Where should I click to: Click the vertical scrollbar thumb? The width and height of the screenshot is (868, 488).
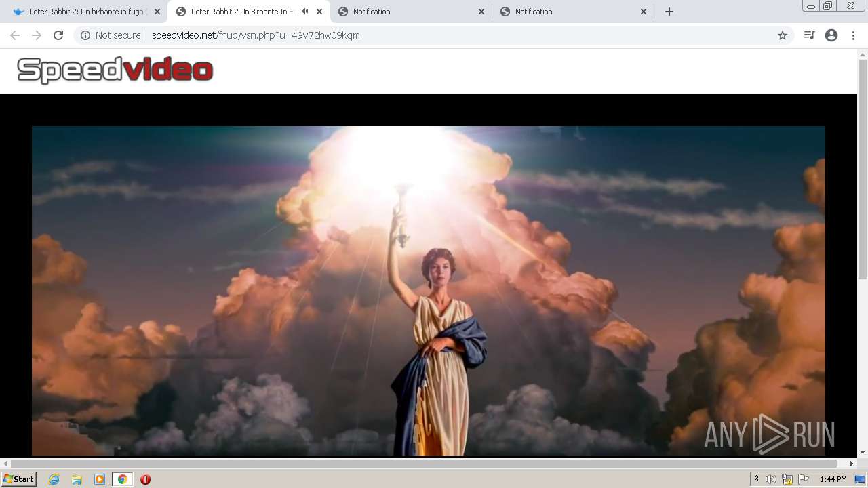863,168
